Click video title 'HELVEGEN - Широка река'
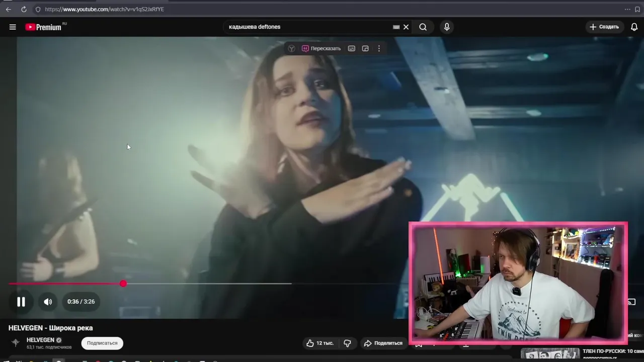The width and height of the screenshot is (644, 362). (50, 328)
